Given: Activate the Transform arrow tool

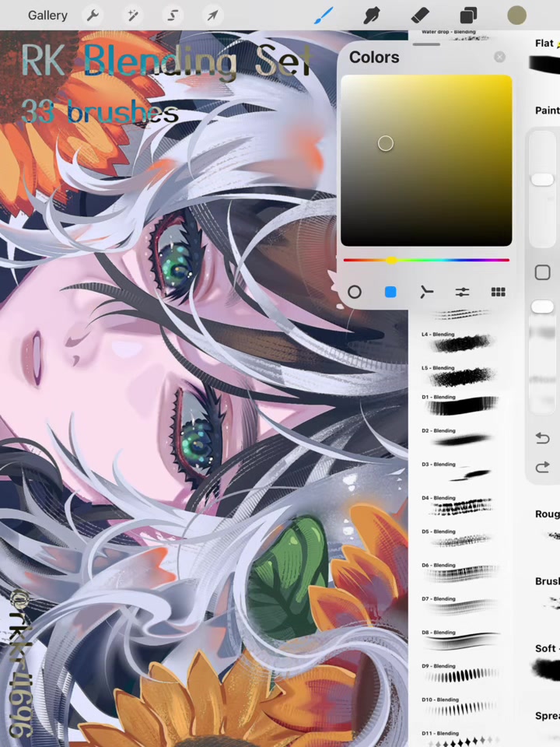Looking at the screenshot, I should [213, 16].
